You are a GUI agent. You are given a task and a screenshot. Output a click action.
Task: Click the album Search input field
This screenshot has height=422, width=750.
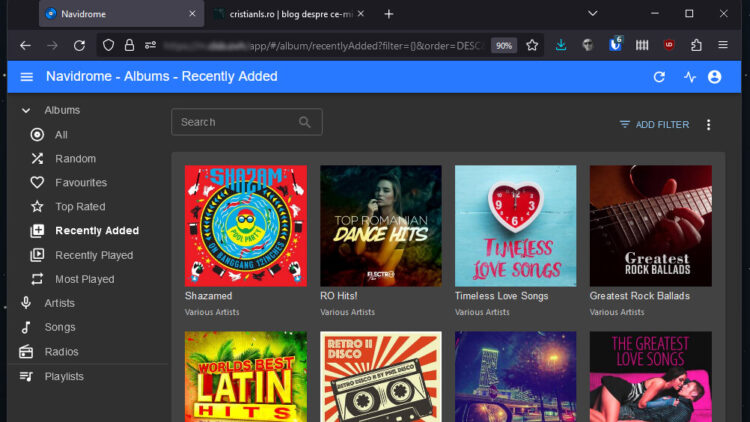click(236, 122)
